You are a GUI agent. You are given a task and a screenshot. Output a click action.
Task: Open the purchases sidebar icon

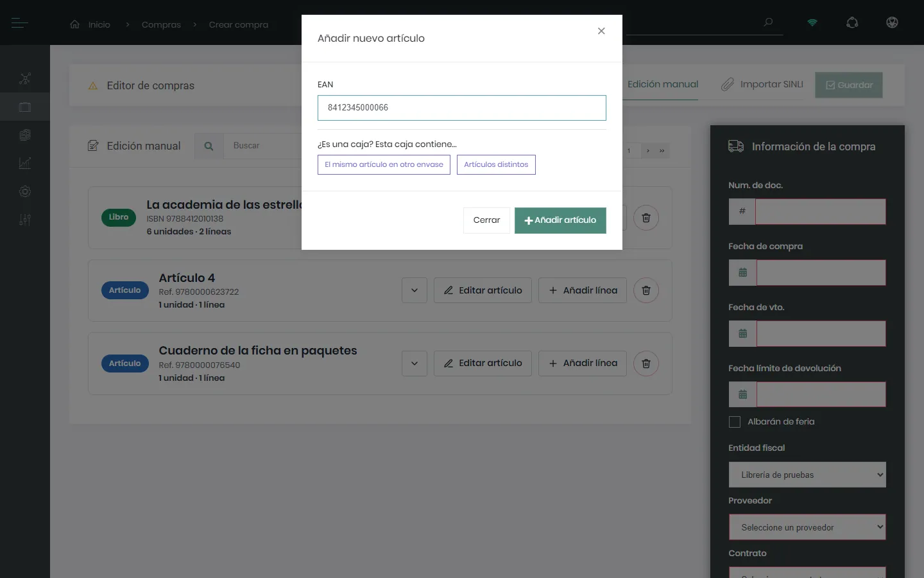[25, 107]
